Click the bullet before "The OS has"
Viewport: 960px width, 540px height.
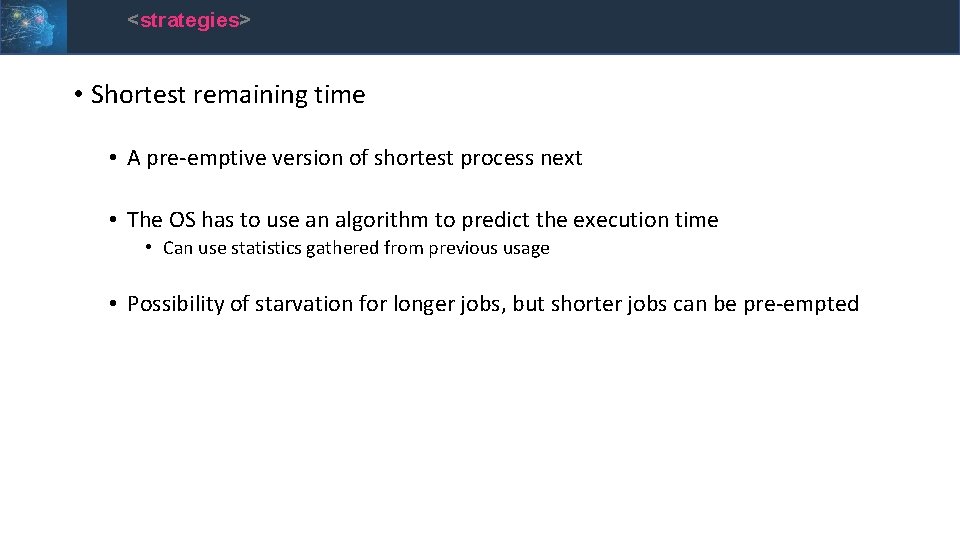(x=113, y=219)
